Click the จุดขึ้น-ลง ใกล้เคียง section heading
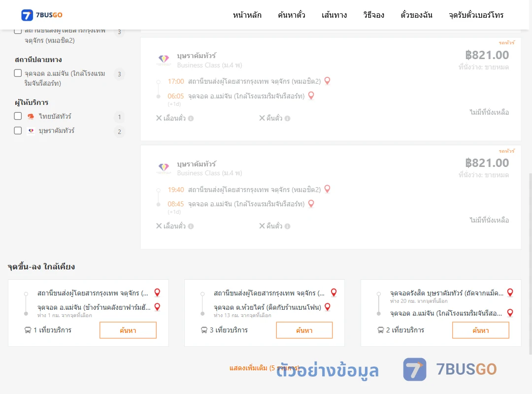The image size is (532, 394). [41, 267]
